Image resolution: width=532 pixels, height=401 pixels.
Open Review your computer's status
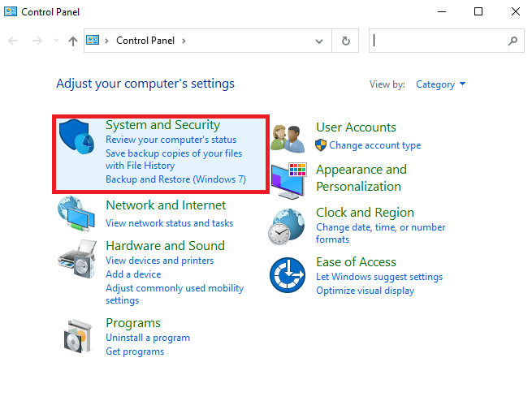click(171, 140)
